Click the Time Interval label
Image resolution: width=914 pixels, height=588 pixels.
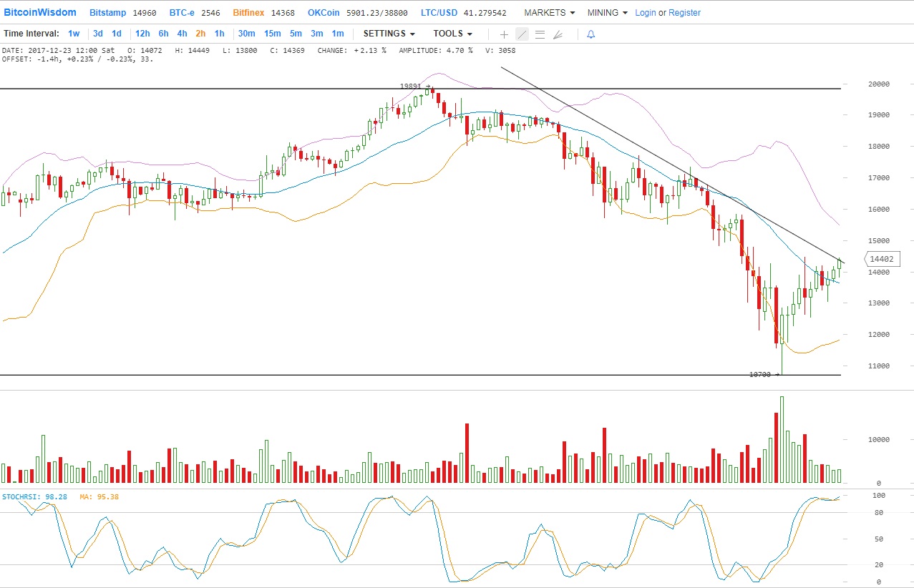point(31,34)
